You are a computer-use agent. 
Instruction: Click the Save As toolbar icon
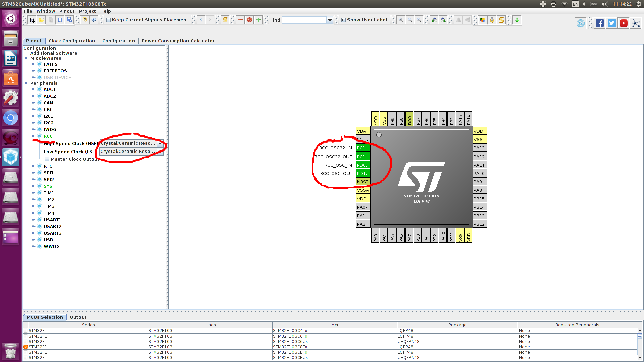point(69,20)
